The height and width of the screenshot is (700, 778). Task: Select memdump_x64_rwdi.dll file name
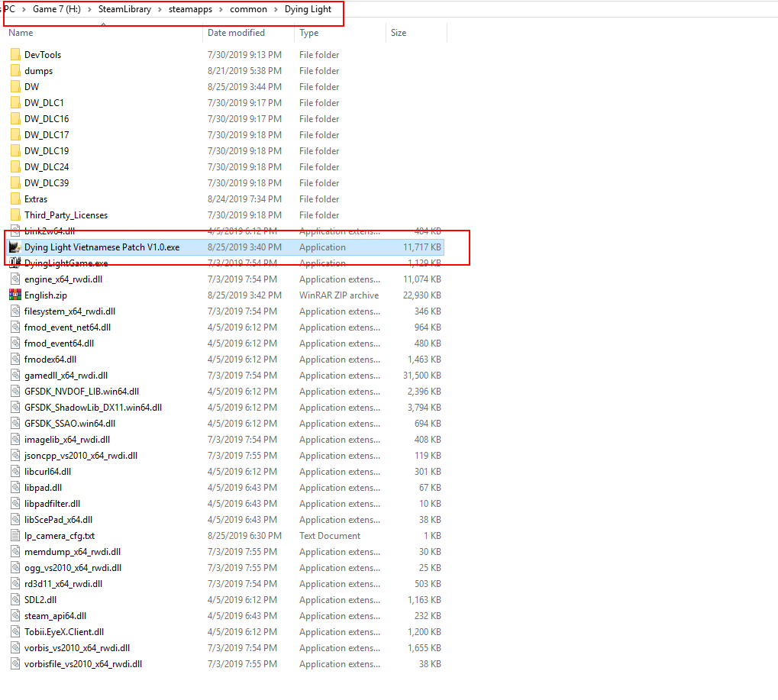[x=73, y=552]
